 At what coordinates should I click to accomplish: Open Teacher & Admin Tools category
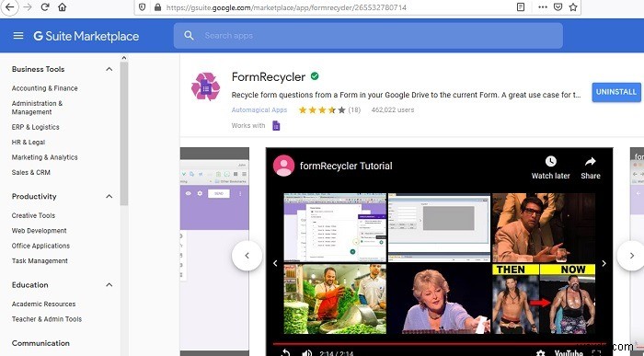47,319
